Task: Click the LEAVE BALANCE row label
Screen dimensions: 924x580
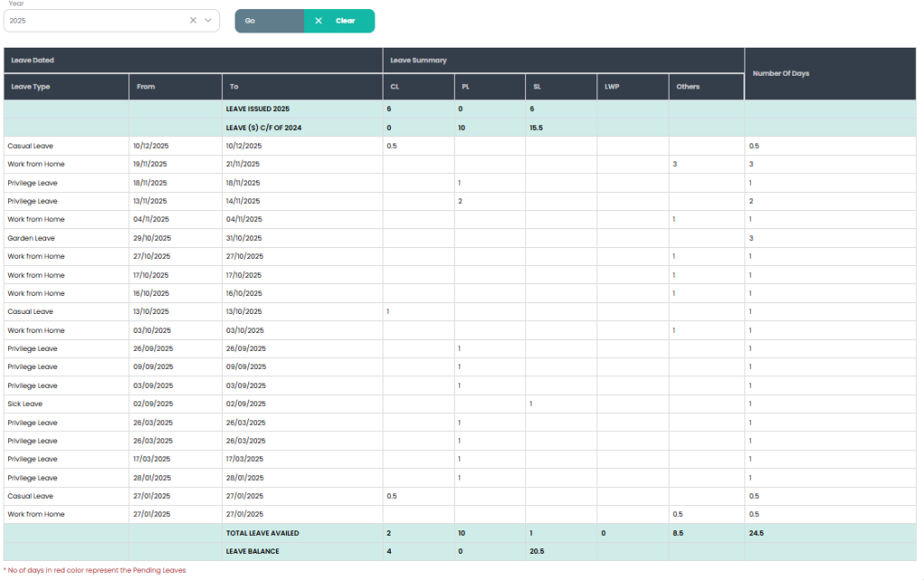Action: click(253, 551)
